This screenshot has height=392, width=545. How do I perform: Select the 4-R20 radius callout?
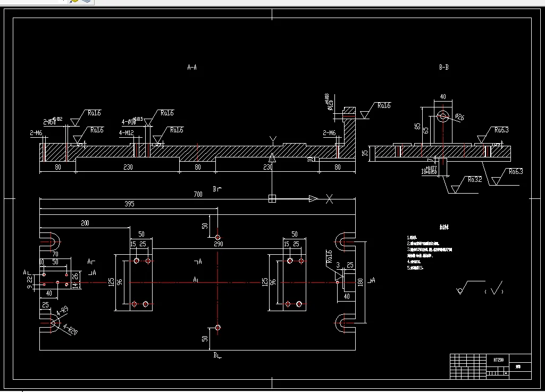[x=71, y=329]
